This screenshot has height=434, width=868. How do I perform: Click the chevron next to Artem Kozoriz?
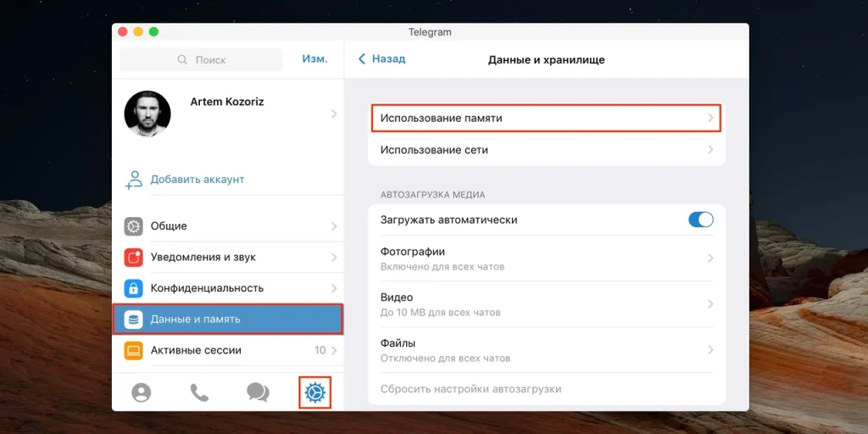tap(334, 114)
